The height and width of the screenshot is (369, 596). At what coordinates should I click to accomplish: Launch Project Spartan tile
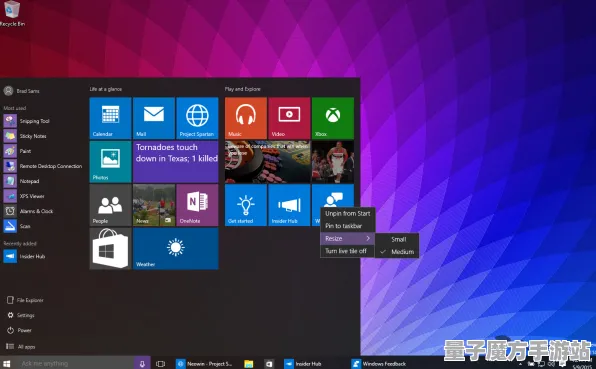197,118
